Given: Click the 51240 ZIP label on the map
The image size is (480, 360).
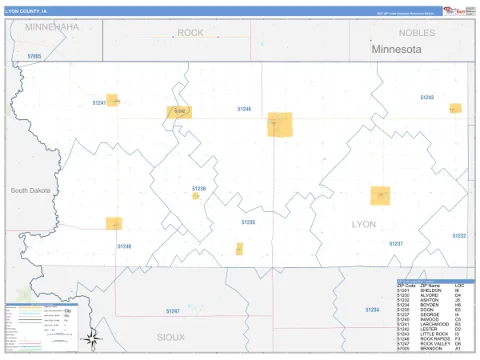Looking at the screenshot, I should coord(124,246).
